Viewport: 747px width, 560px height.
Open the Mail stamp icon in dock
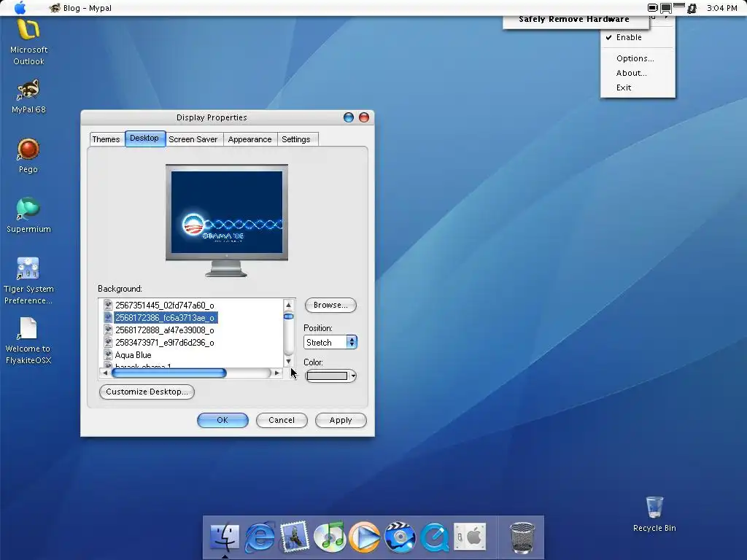pyautogui.click(x=295, y=537)
